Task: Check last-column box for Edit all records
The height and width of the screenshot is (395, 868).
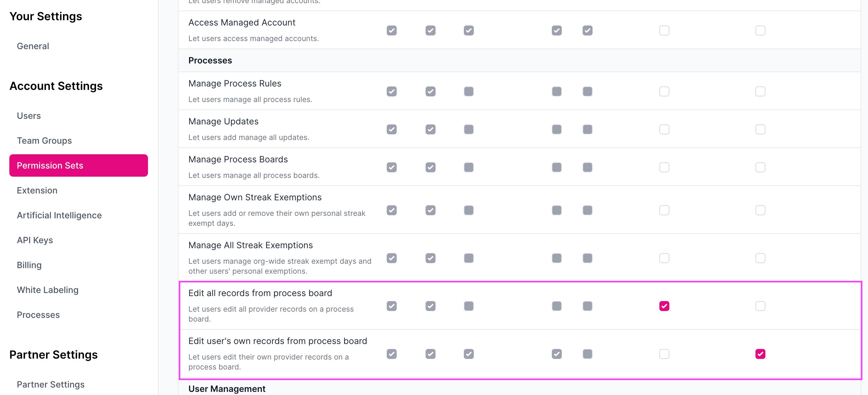Action: pos(760,306)
